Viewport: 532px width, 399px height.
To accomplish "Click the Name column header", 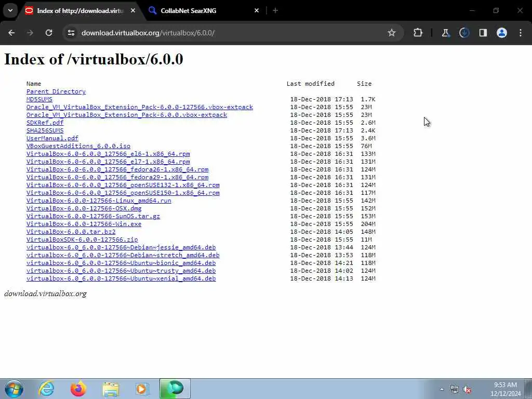I will pos(34,84).
